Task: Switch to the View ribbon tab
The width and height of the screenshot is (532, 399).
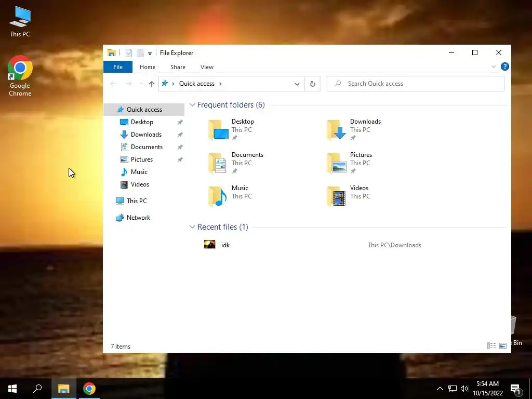Action: 207,67
